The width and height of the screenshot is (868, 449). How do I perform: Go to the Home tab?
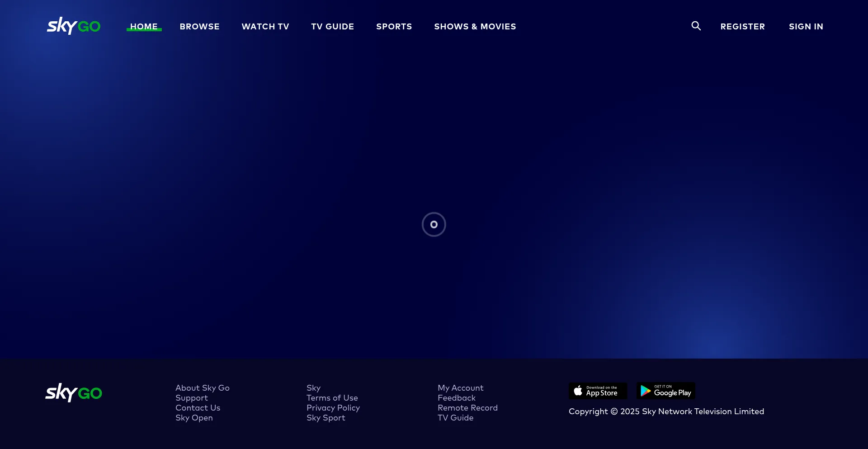(144, 27)
